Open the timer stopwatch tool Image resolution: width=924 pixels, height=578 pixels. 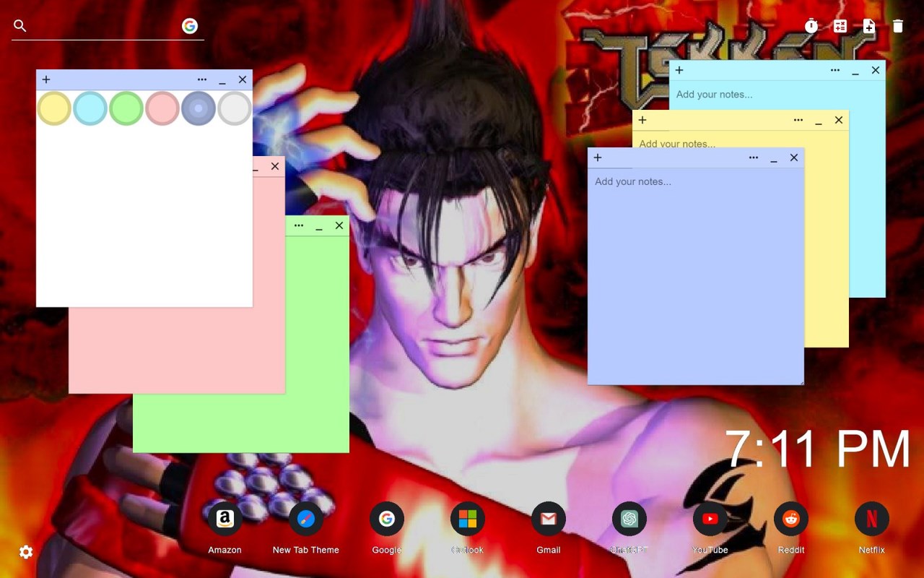(x=811, y=26)
